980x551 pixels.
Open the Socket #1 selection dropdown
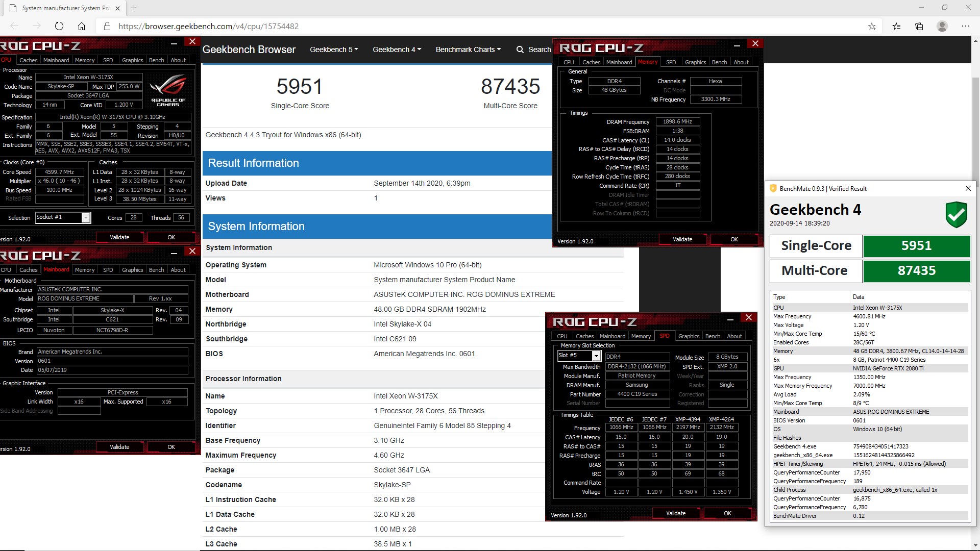pos(86,217)
